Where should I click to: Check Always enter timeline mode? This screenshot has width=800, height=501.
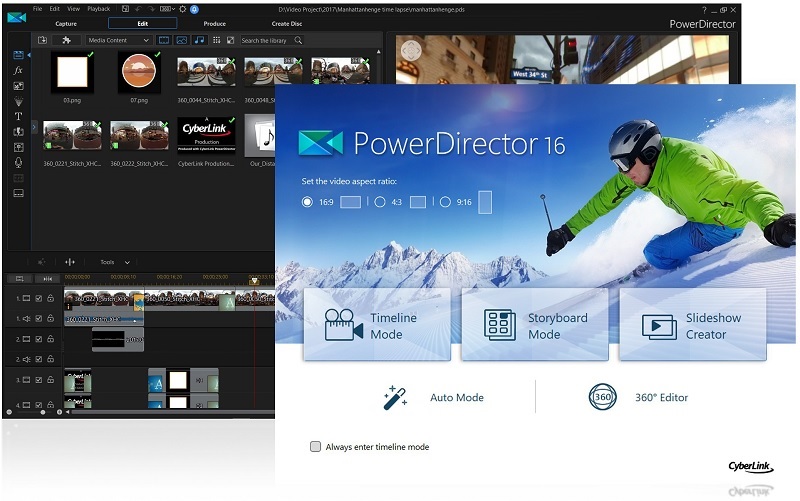tap(315, 446)
